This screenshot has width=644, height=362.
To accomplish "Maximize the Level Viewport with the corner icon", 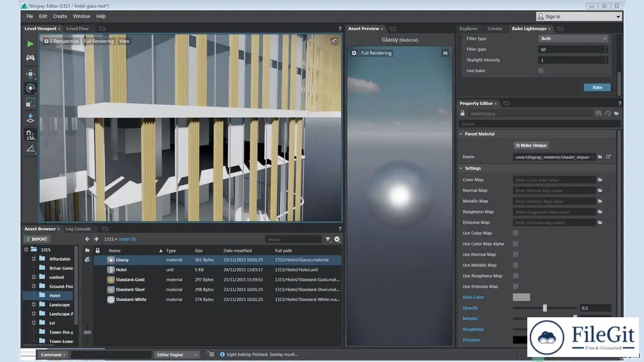I will 334,41.
